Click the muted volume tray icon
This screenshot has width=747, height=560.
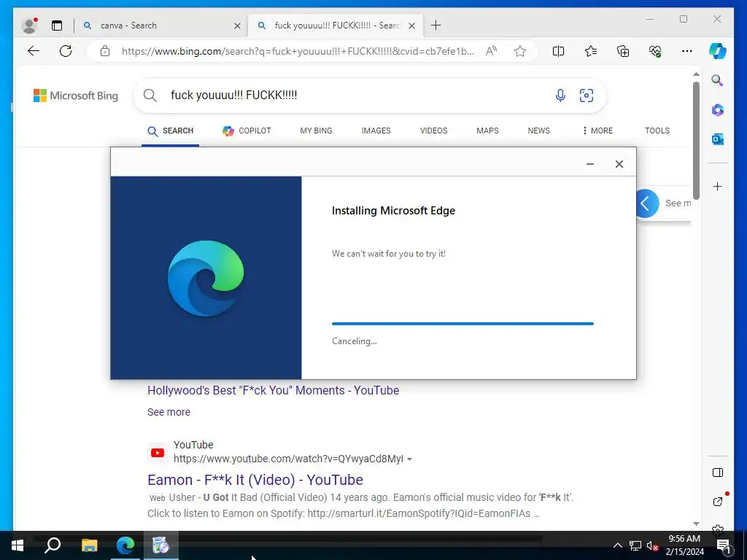pyautogui.click(x=652, y=545)
